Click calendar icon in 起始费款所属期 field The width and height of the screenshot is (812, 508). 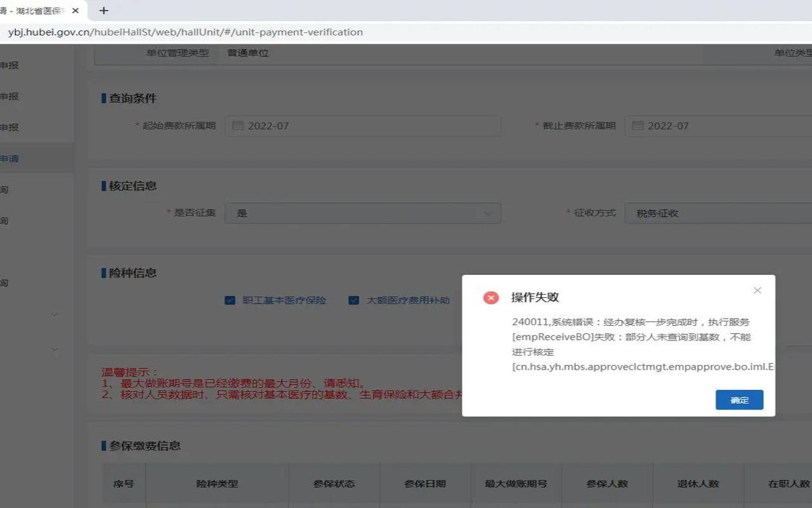coord(238,126)
